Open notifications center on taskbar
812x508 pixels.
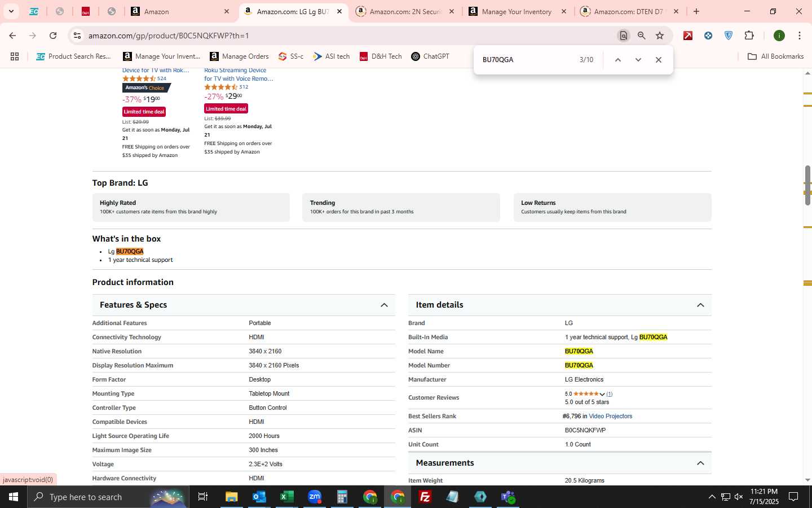tap(793, 497)
